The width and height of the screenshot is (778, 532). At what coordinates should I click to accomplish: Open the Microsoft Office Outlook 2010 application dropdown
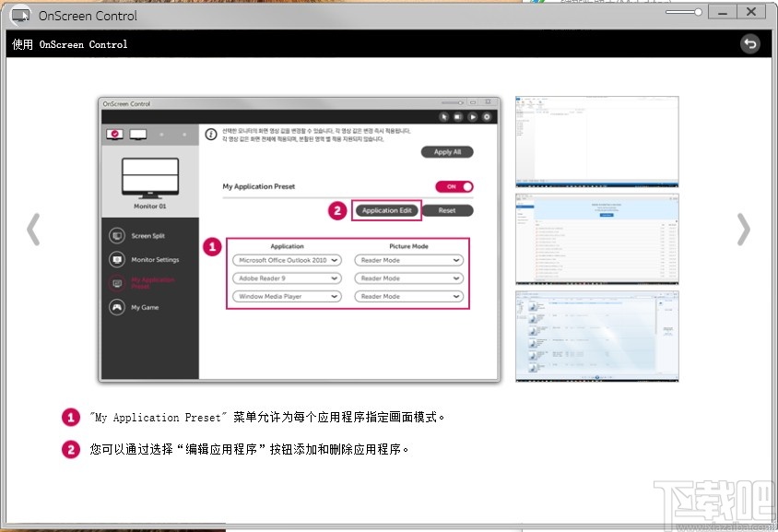point(287,260)
